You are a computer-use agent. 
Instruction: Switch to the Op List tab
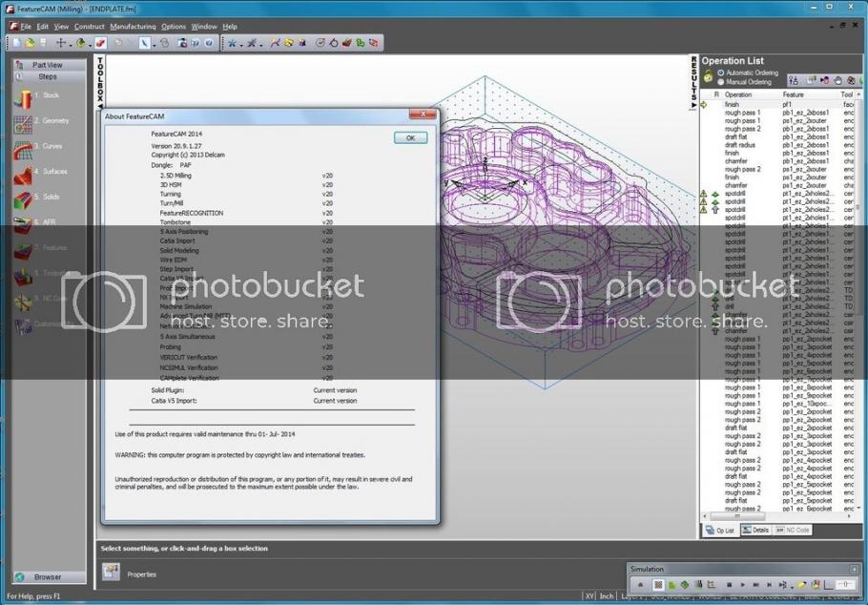[720, 531]
